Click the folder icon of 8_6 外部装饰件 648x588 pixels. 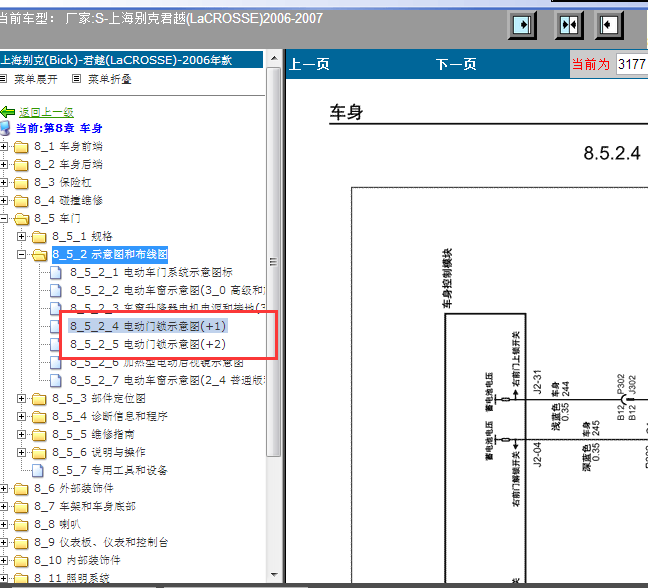21,489
